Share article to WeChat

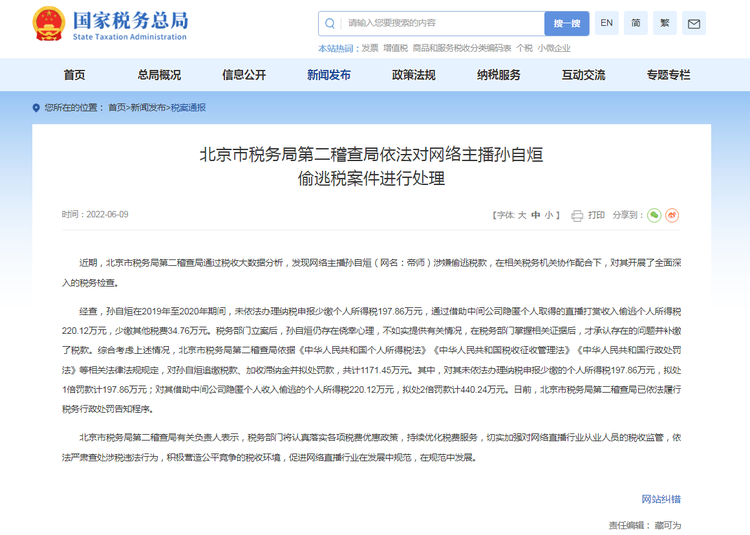(654, 215)
